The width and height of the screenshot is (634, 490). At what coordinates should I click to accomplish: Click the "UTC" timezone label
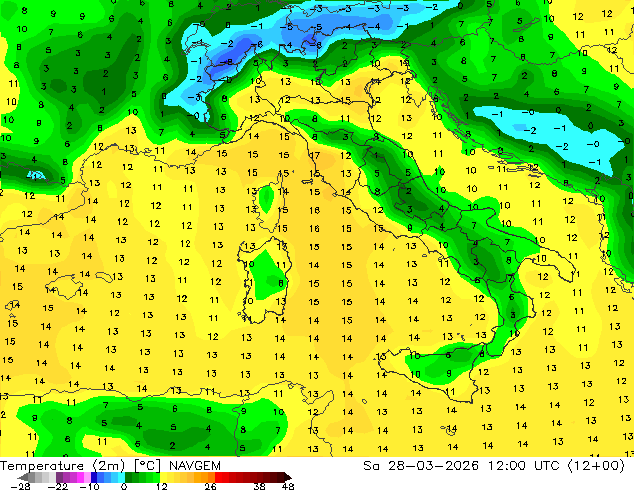tap(547, 466)
